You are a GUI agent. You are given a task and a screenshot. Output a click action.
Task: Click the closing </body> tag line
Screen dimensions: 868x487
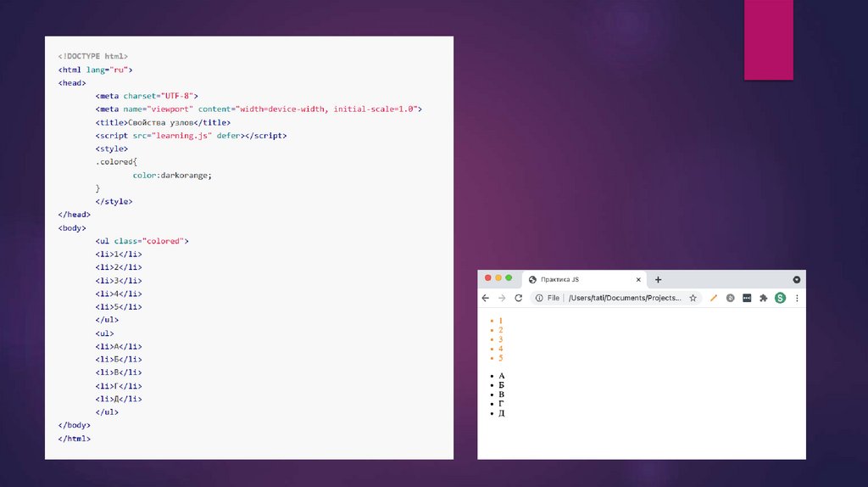tap(75, 426)
